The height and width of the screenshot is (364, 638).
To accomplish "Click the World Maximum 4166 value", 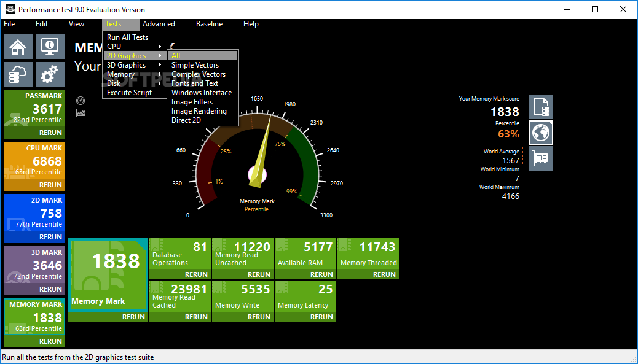I will coord(511,196).
